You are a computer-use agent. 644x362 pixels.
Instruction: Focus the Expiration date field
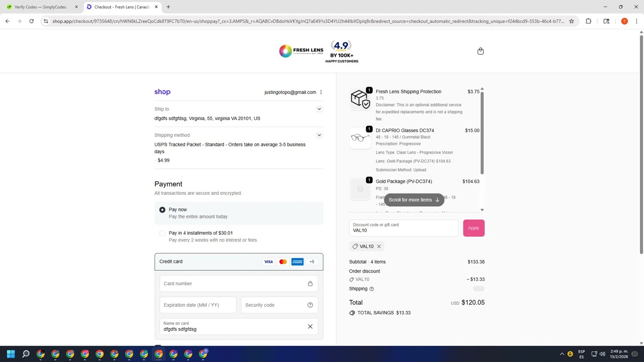(x=198, y=305)
